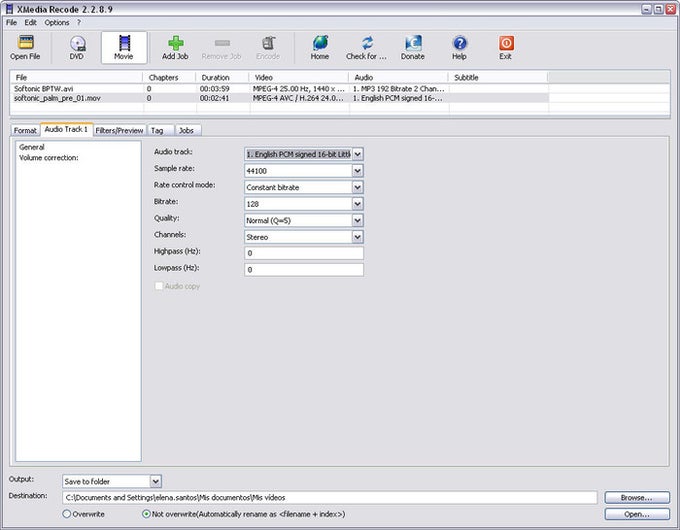Open the File menu
Screen dimensions: 680x530
tap(11, 23)
